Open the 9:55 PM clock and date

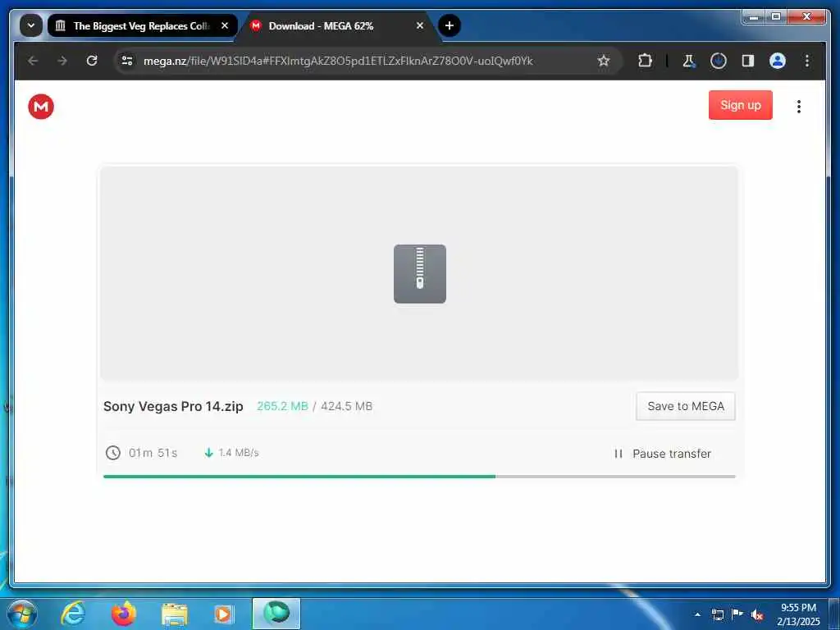click(798, 614)
